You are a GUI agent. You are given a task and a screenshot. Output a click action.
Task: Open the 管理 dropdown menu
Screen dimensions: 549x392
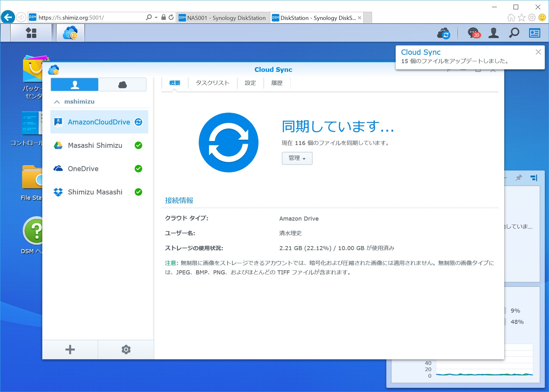[x=297, y=158]
